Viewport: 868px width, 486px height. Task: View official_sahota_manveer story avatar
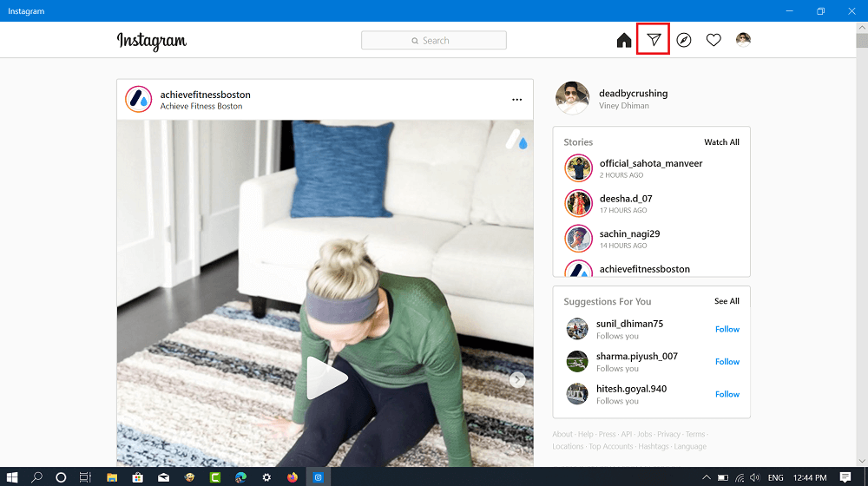578,167
